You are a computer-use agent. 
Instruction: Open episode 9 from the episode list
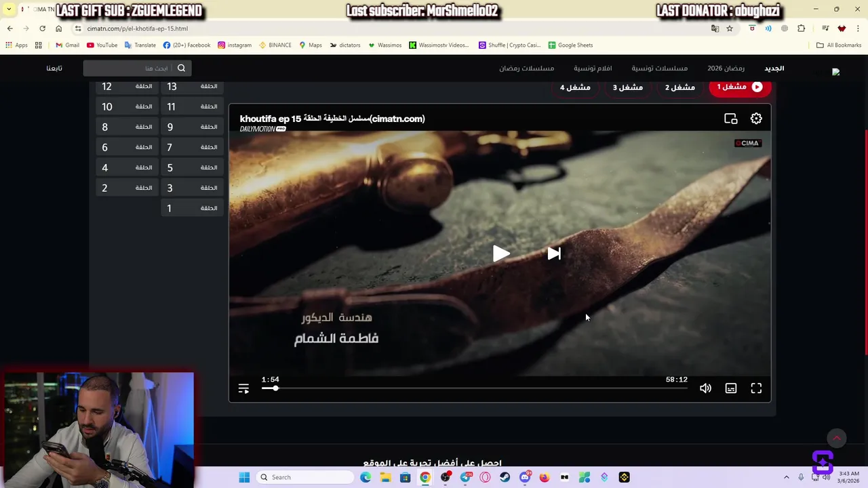pyautogui.click(x=192, y=127)
